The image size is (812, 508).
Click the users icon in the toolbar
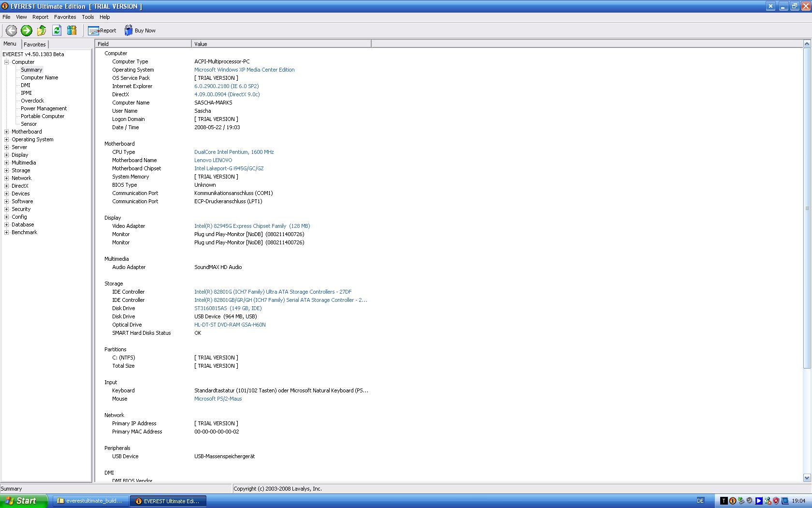(x=72, y=30)
